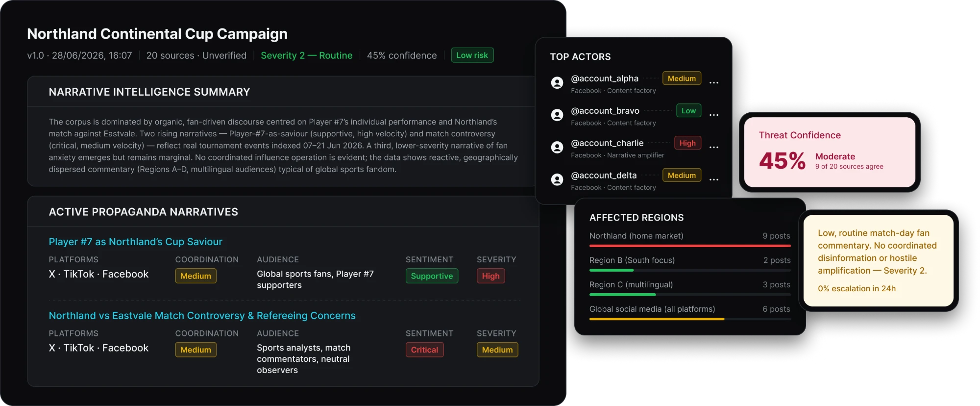Click the 45% Threat Confidence value
Viewport: 980px width, 406px height.
(782, 161)
